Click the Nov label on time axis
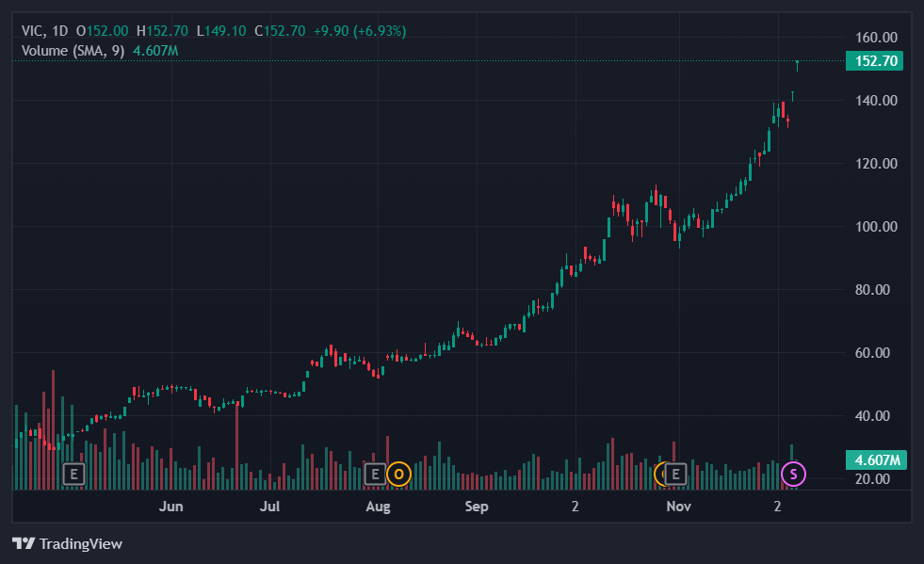This screenshot has width=924, height=564. click(678, 507)
